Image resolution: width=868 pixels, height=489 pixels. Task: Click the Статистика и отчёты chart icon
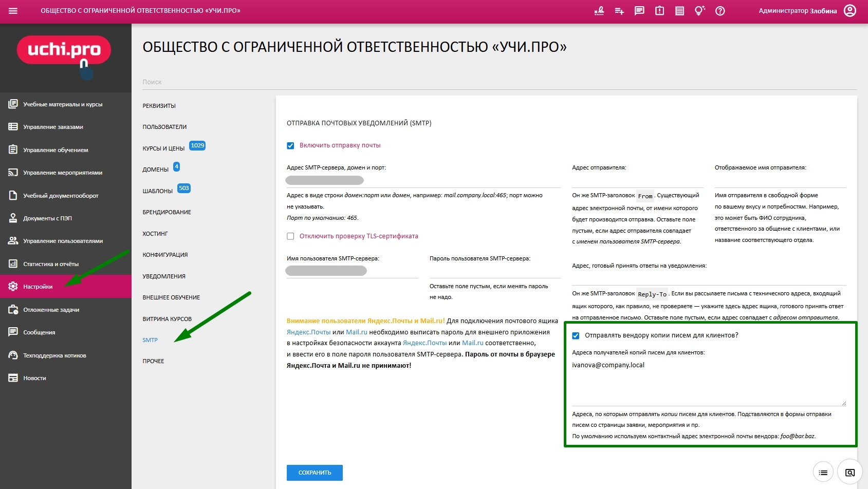(13, 264)
